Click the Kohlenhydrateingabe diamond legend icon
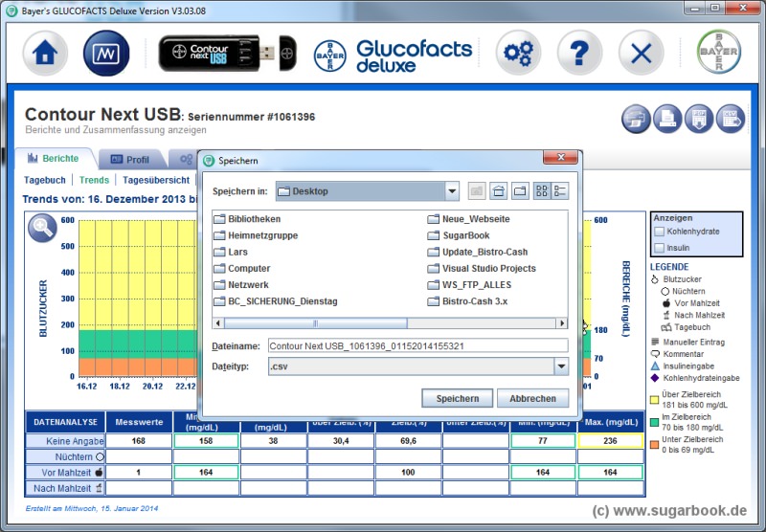Viewport: 766px width, 532px height. [655, 378]
